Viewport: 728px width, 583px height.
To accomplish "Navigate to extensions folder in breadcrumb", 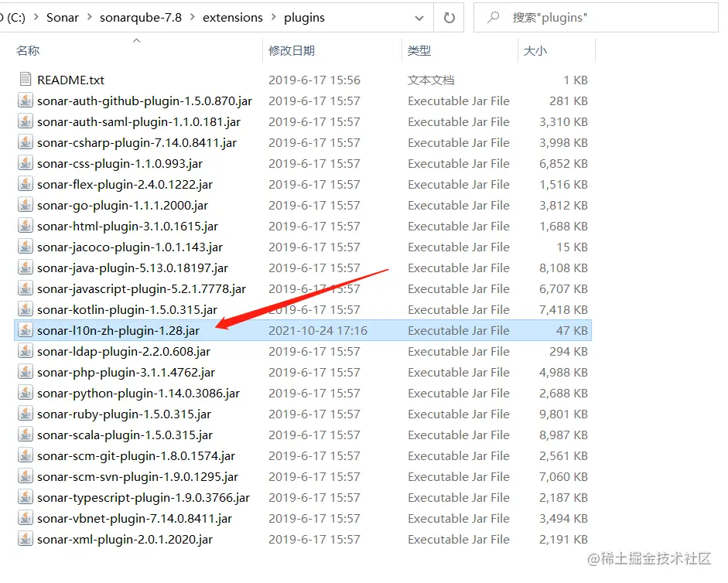I will 233,18.
